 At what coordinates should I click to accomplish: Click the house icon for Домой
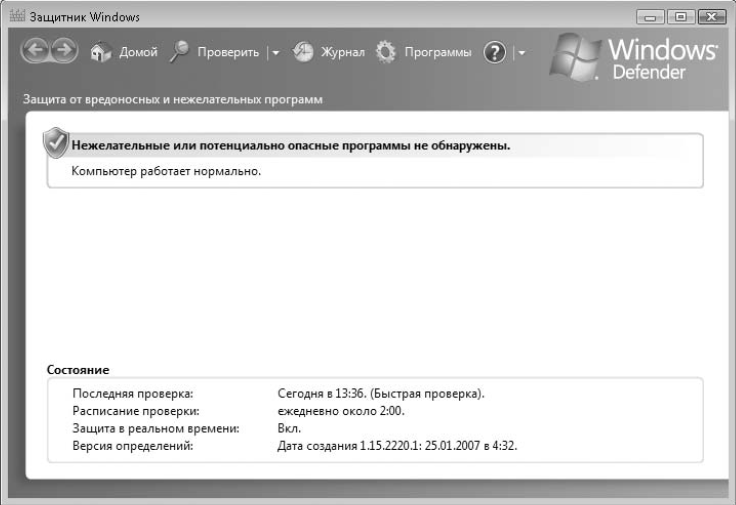(x=100, y=52)
